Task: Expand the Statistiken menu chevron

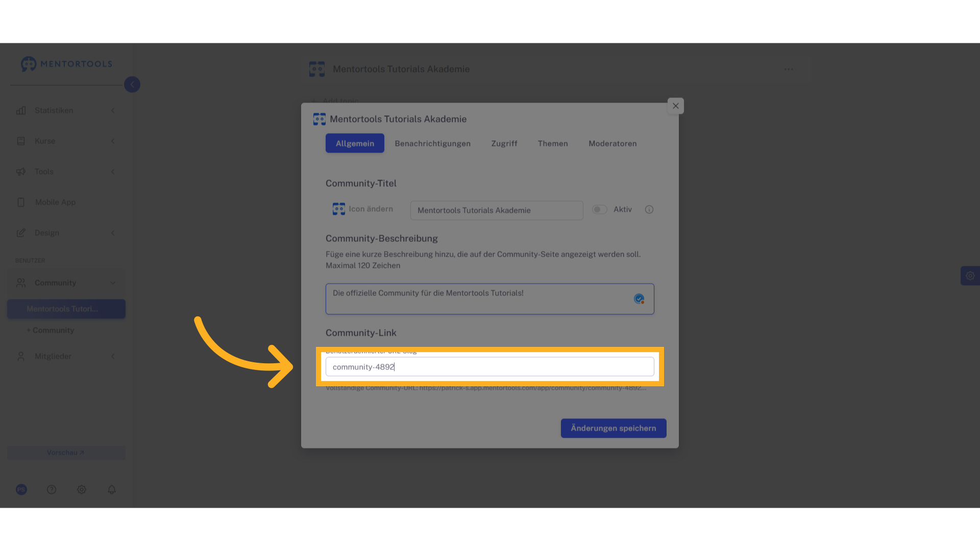Action: (113, 111)
